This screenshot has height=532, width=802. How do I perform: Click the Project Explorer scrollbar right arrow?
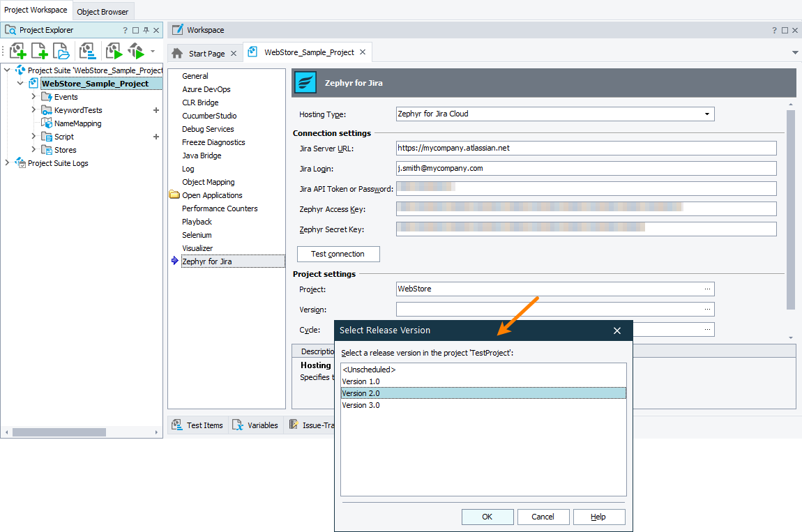[x=156, y=432]
